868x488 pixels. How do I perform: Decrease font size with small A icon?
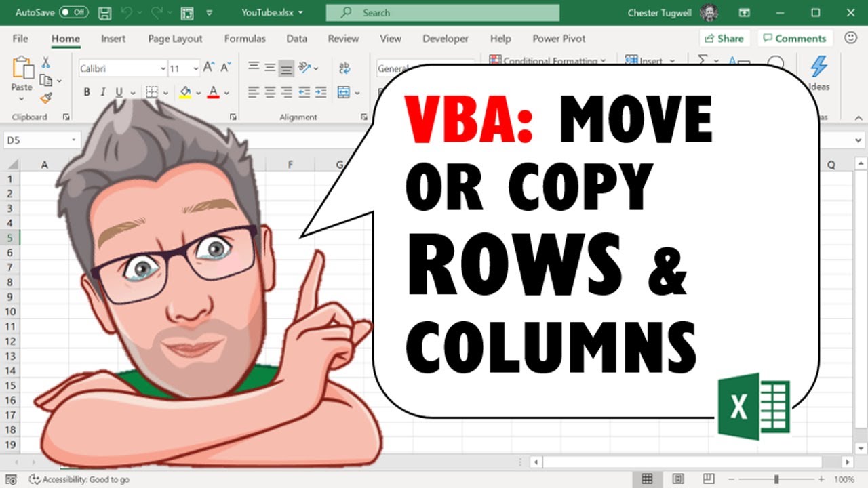[x=226, y=68]
